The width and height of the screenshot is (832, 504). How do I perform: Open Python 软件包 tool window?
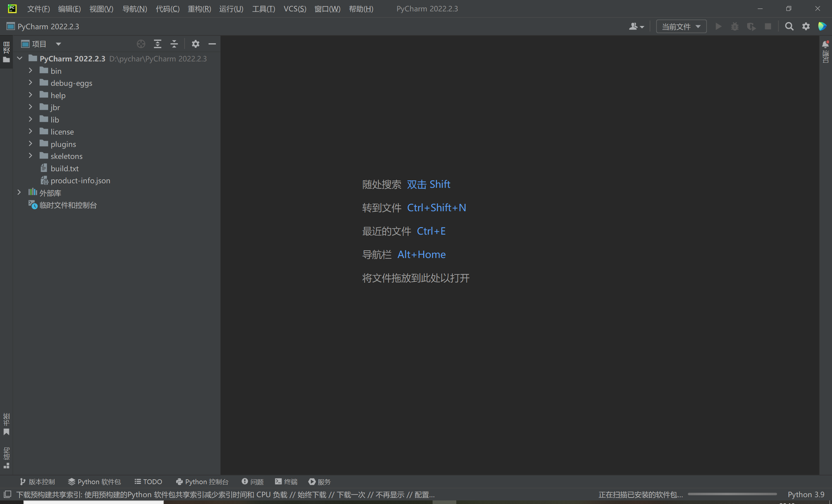pyautogui.click(x=94, y=482)
